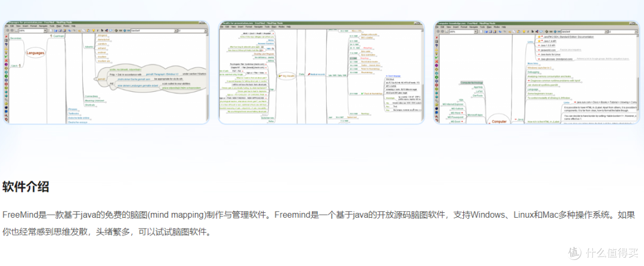Toggle bold button in Languages screenshot toolbar
Viewport: 644px width, 266px height.
102,30
